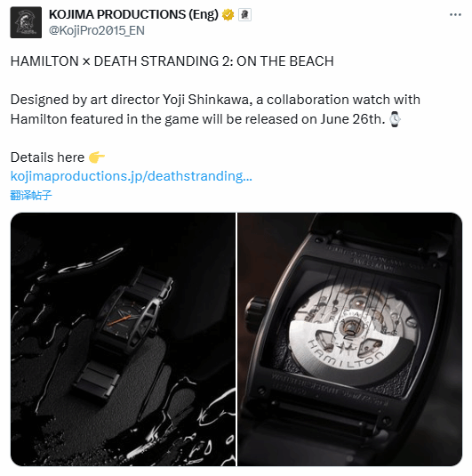Viewport: 472px width, 476px height.
Task: Open the @KojiPro2015_EN handle link
Action: [x=97, y=30]
